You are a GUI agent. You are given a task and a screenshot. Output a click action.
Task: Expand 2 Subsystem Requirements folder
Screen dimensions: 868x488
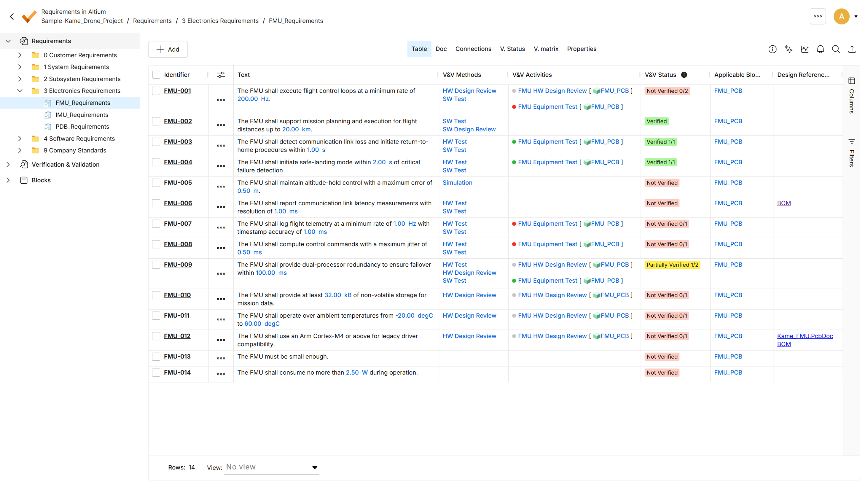point(20,79)
